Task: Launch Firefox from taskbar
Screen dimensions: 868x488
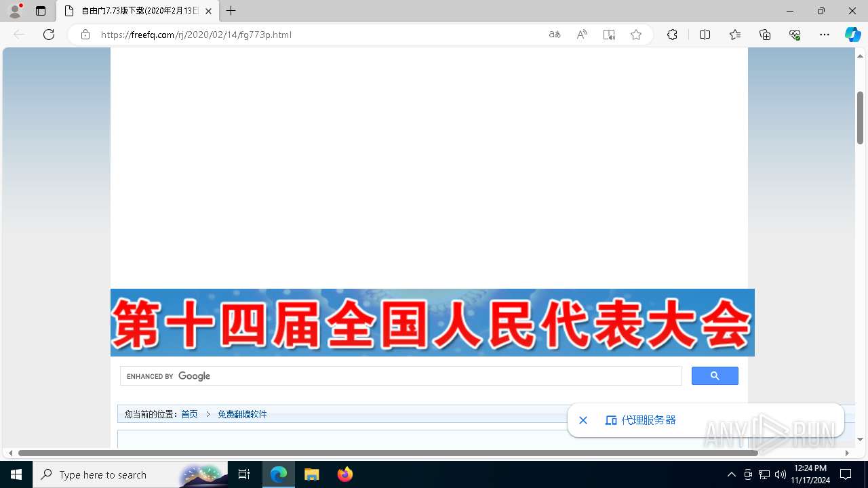Action: click(x=344, y=474)
